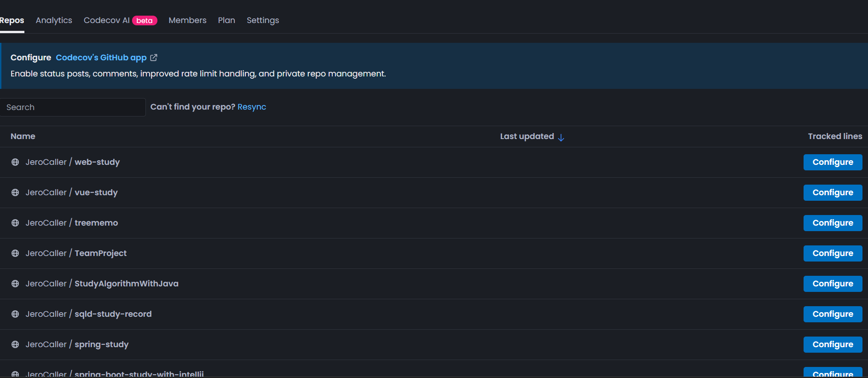Go to the Members tab
The width and height of the screenshot is (868, 378).
(187, 20)
